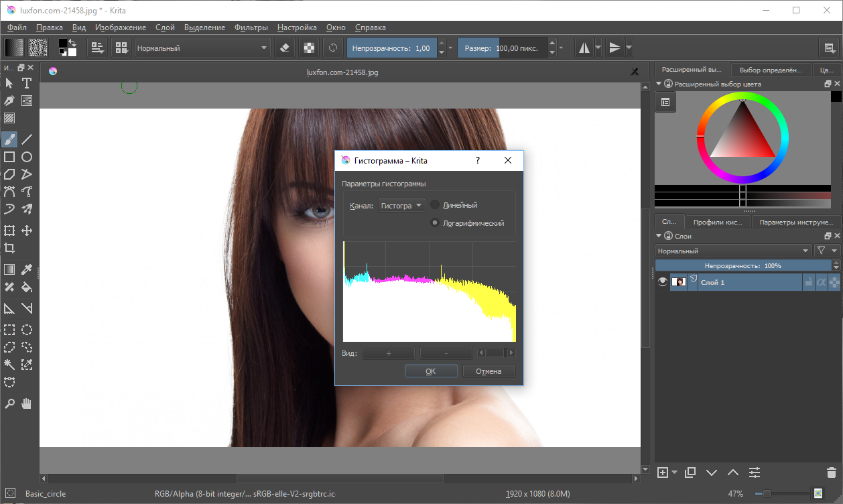Collapse the Расширенный выбор цвета docker
Image resolution: width=843 pixels, height=504 pixels.
click(x=659, y=84)
